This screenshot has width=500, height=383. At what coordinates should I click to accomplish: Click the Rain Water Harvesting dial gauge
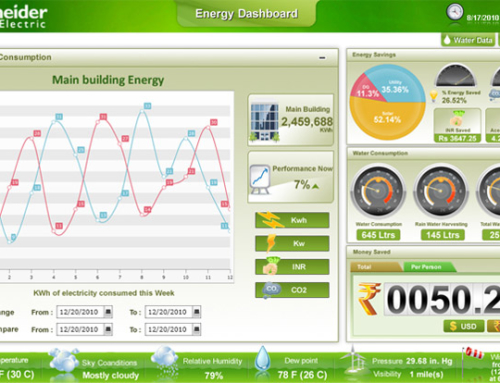pos(441,191)
